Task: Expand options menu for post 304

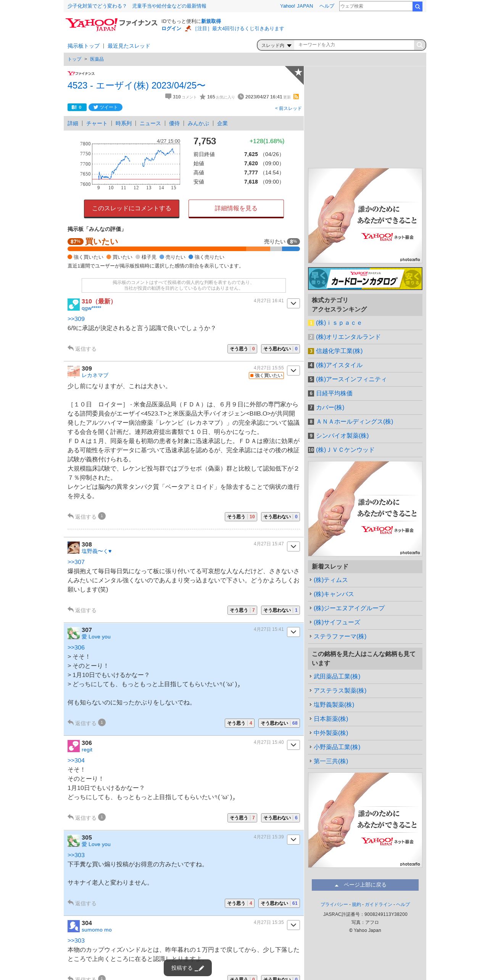Action: [293, 925]
